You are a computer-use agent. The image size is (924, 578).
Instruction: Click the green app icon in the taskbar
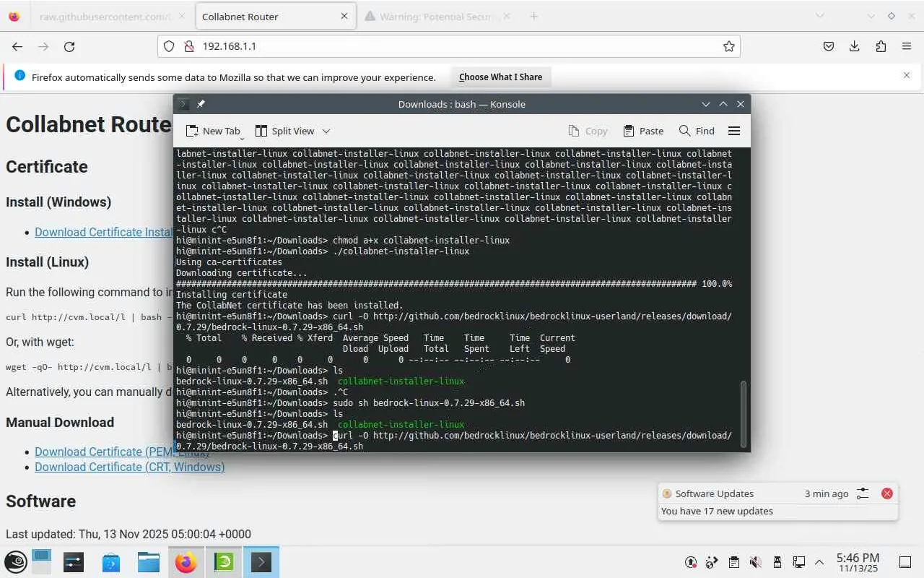(x=224, y=562)
